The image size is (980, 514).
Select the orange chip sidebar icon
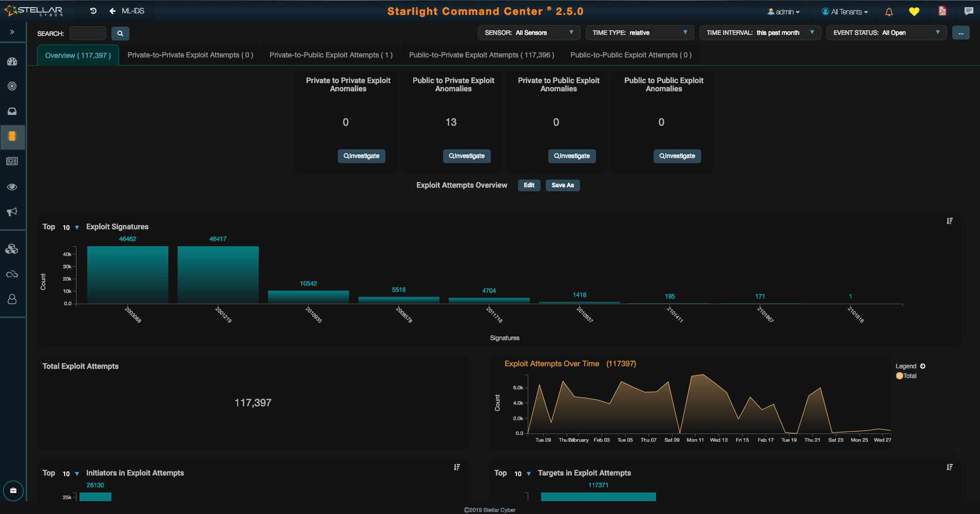pos(12,136)
